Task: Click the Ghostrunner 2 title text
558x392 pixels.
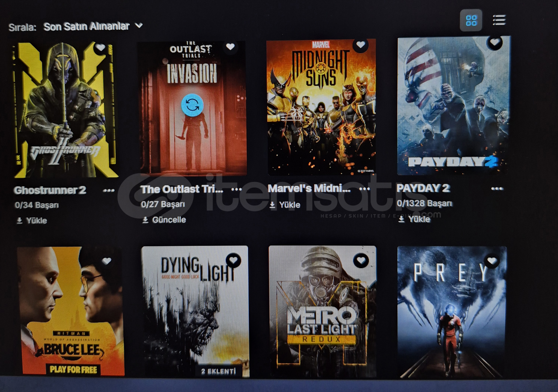Action: (x=50, y=191)
